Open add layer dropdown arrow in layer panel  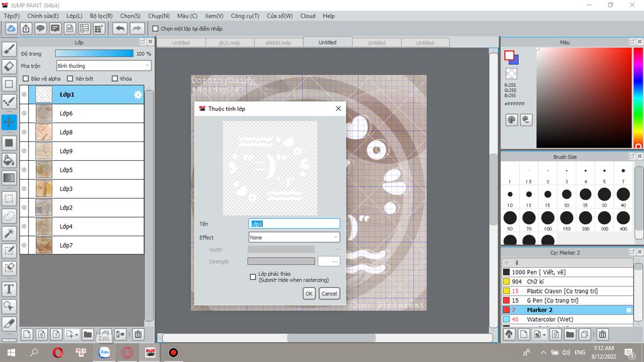(76, 335)
